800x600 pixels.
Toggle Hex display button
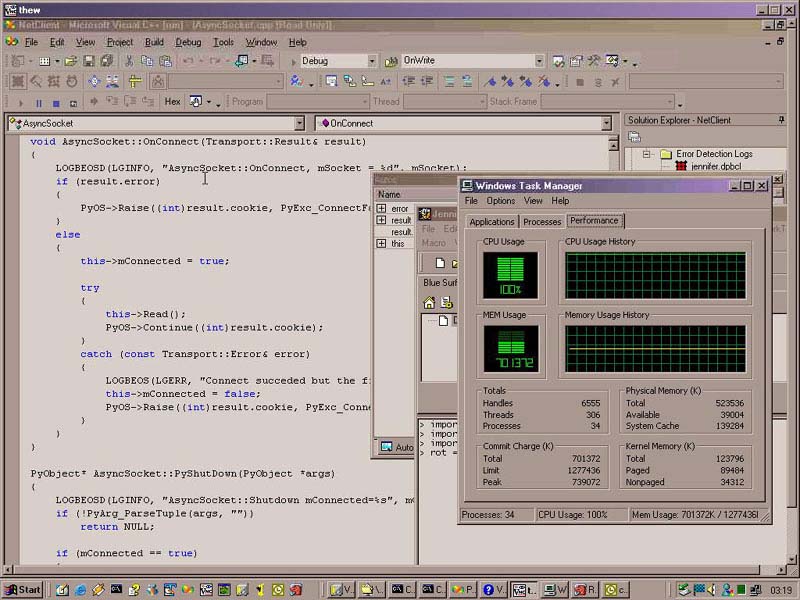click(172, 102)
